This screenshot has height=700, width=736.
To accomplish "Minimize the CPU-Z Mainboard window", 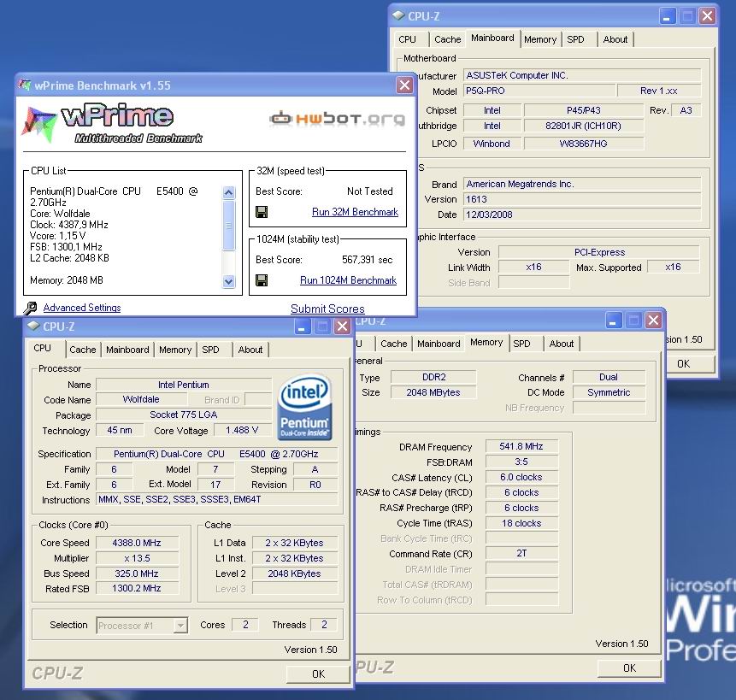I will pyautogui.click(x=667, y=16).
